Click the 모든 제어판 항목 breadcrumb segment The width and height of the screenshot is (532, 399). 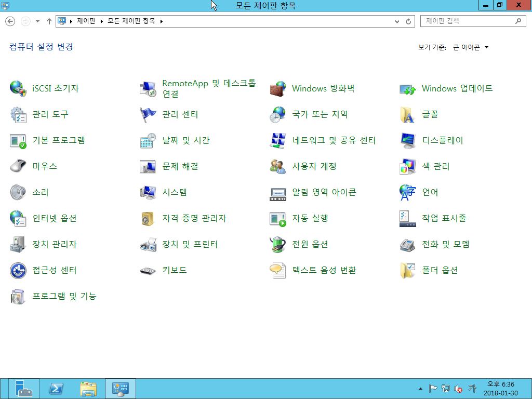coord(131,21)
